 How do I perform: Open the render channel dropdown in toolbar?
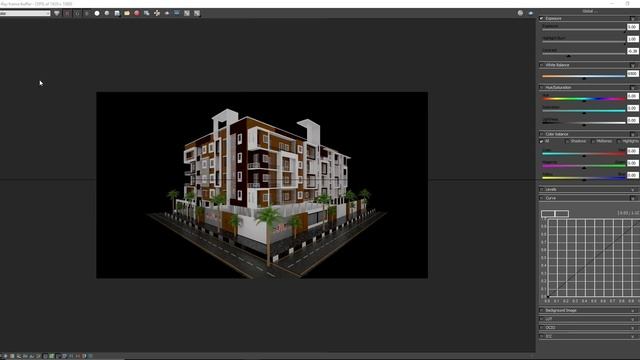(25, 13)
